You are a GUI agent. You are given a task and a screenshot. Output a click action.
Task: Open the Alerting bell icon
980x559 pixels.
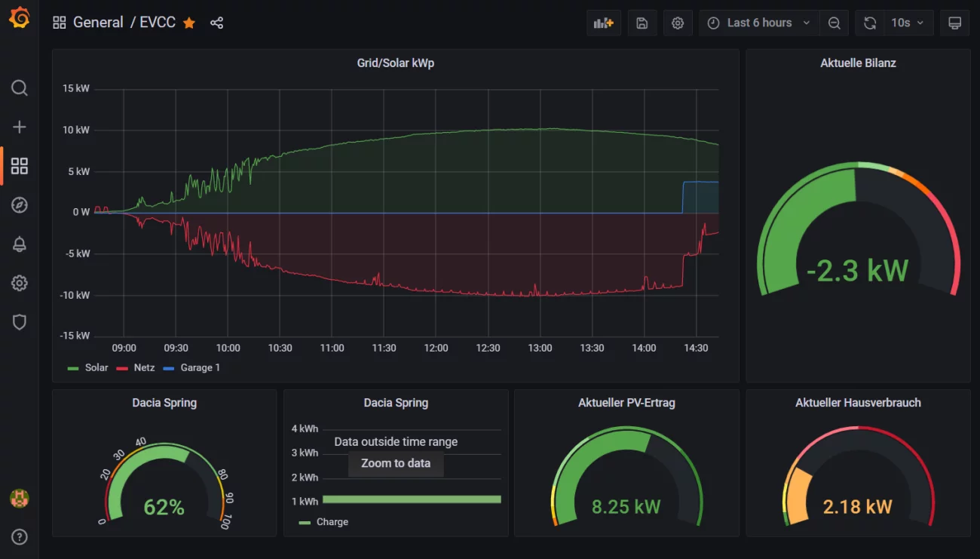(x=20, y=244)
